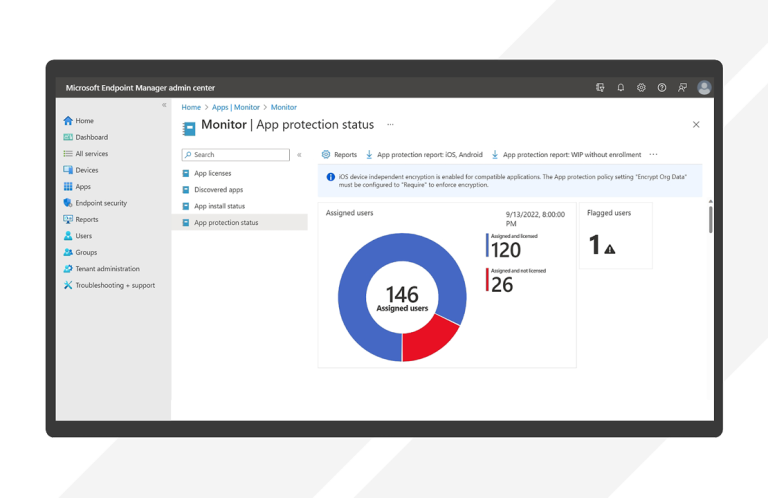Click the Monitor breadcrumb link

[284, 107]
